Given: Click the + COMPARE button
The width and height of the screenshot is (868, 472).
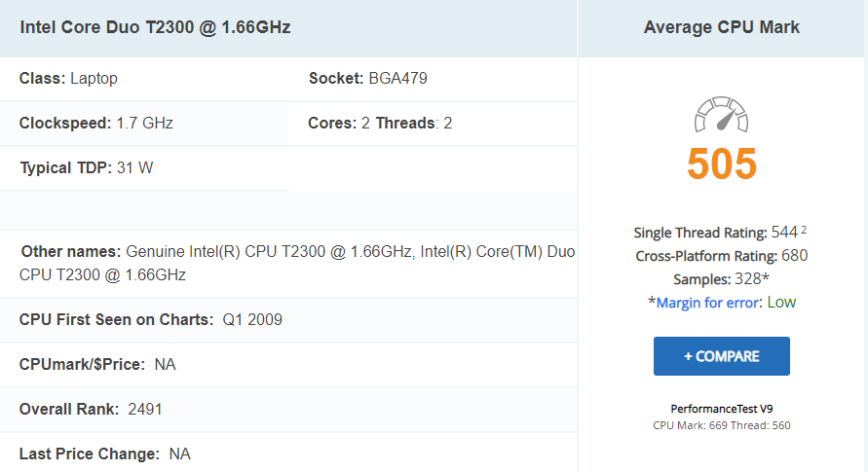Looking at the screenshot, I should [721, 356].
